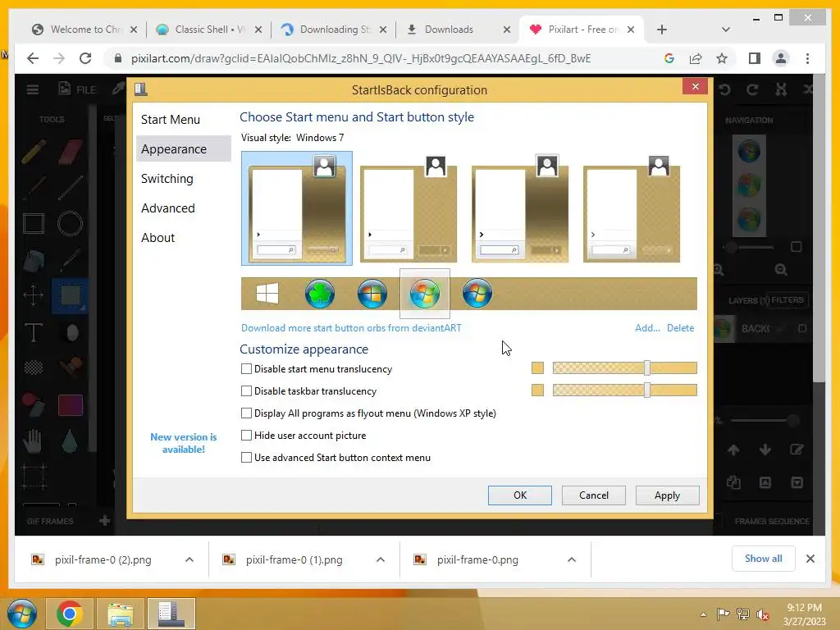Expand pixil-frame-0.png download options
The width and height of the screenshot is (840, 630).
tap(572, 559)
